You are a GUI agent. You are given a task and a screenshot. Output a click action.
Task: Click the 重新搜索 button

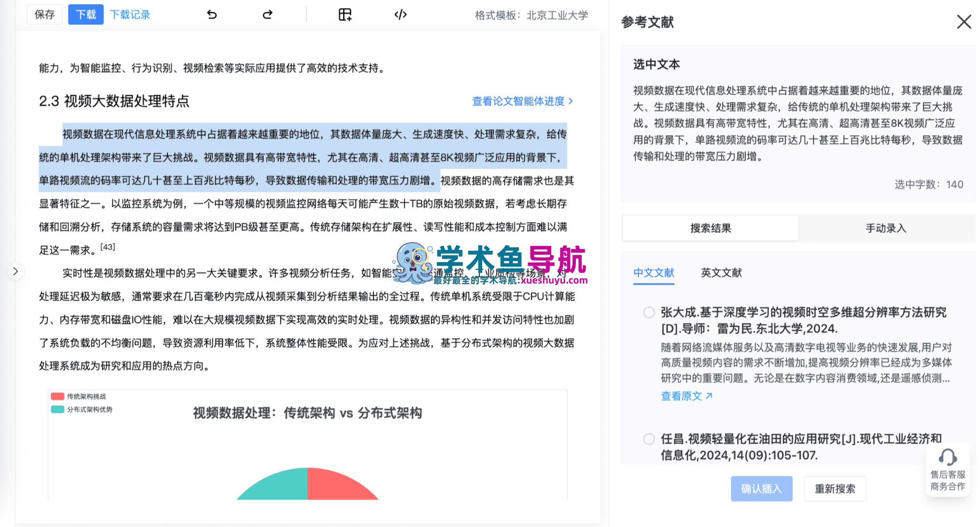click(x=835, y=488)
